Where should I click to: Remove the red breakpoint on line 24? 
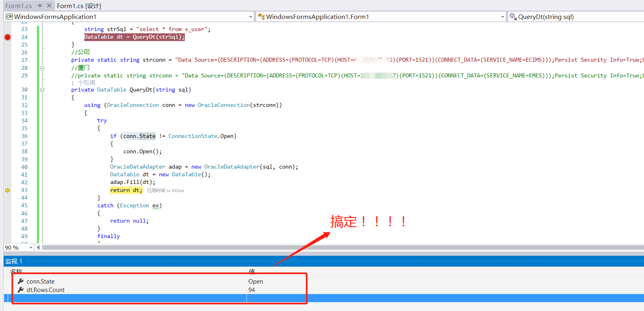click(7, 37)
